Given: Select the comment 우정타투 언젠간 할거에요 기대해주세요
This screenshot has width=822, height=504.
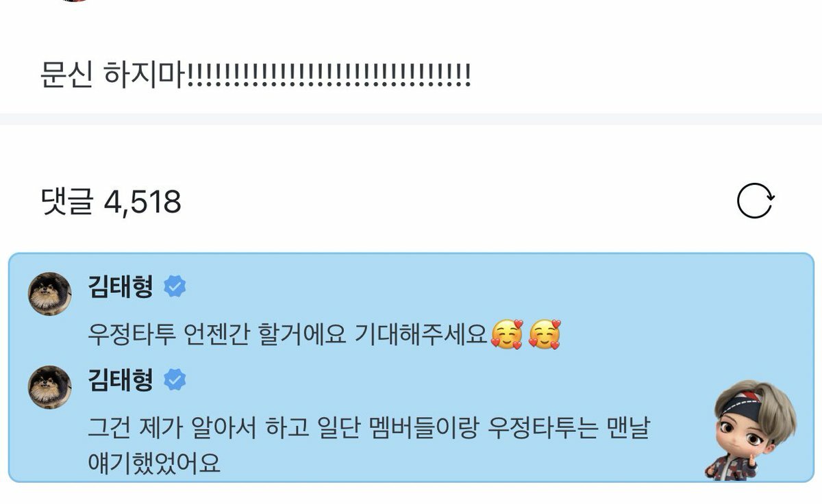Looking at the screenshot, I should coord(288,335).
